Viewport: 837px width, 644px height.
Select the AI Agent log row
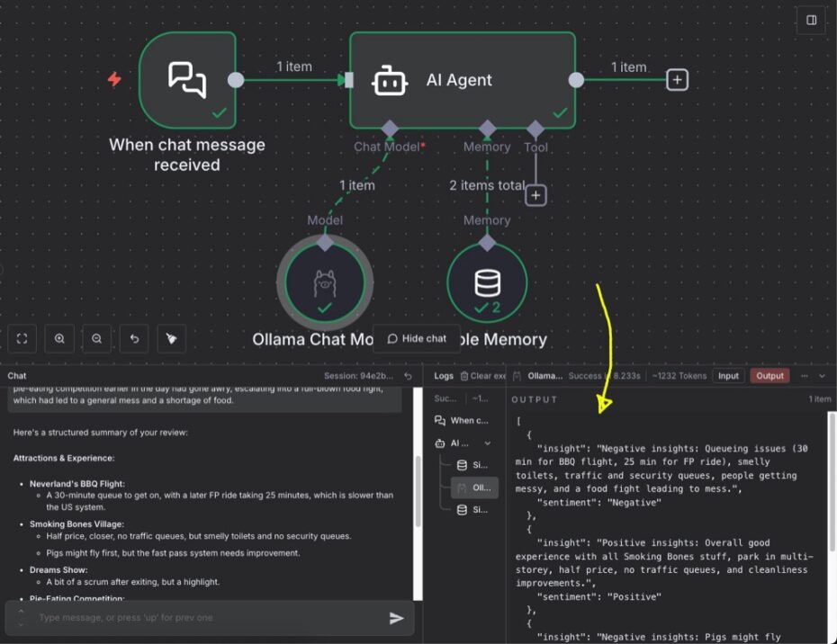[x=463, y=443]
